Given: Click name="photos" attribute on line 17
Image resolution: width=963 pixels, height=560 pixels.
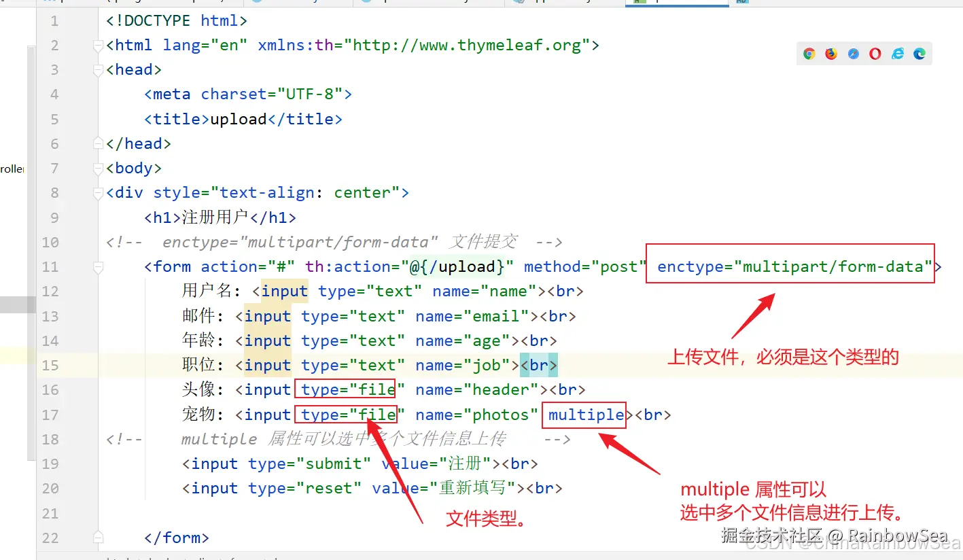Looking at the screenshot, I should coord(477,415).
